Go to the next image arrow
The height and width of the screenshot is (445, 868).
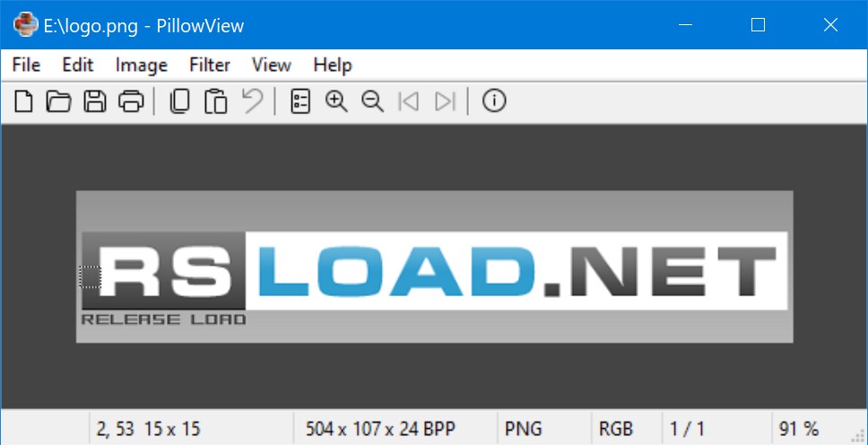pos(445,101)
